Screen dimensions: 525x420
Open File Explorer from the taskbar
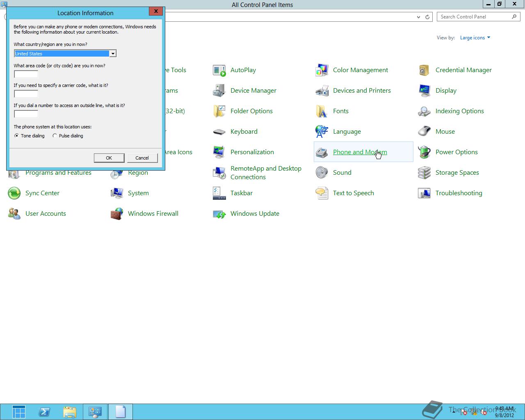point(70,412)
